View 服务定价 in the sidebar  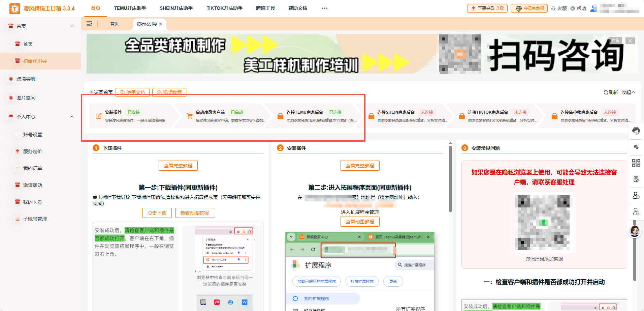33,151
